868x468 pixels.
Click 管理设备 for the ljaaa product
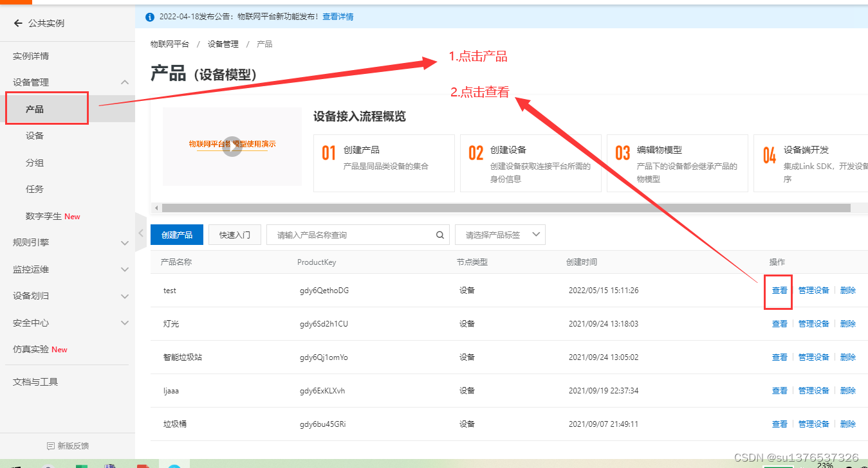pyautogui.click(x=814, y=391)
